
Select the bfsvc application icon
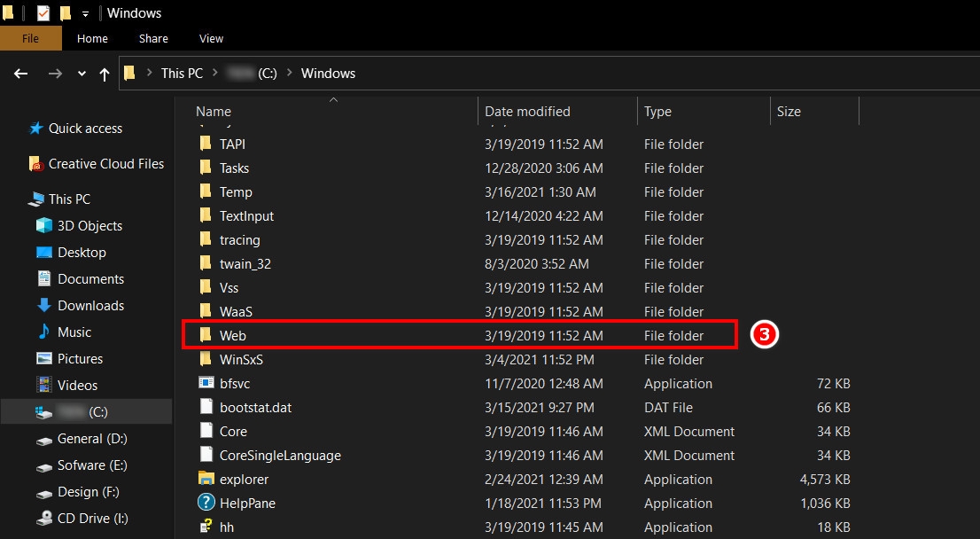[206, 383]
